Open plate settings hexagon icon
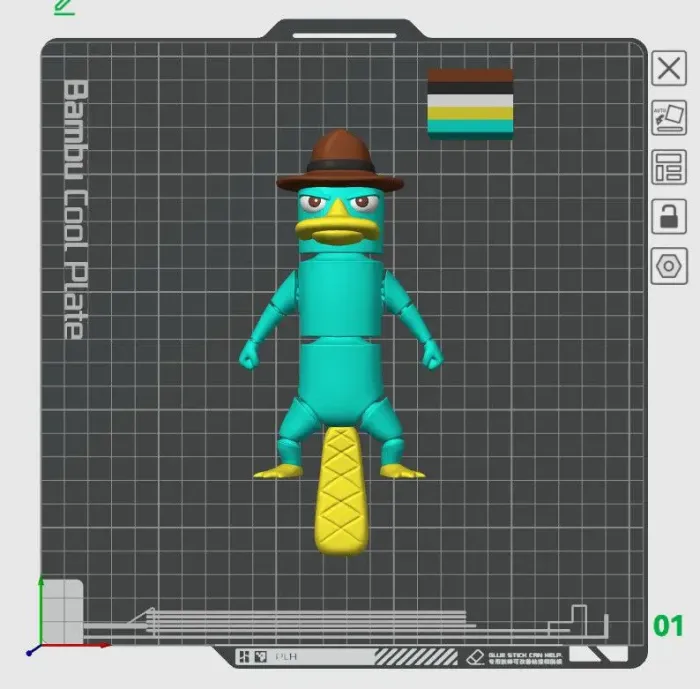The image size is (700, 689). [669, 266]
